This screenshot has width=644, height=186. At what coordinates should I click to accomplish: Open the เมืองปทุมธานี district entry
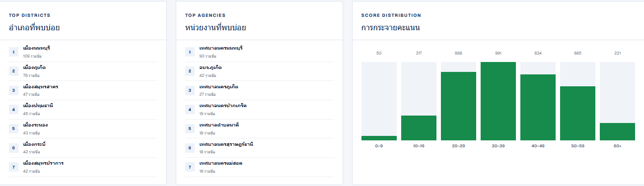click(x=83, y=110)
